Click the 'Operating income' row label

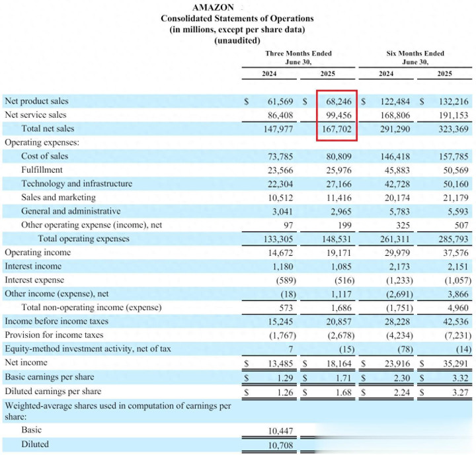pos(38,253)
